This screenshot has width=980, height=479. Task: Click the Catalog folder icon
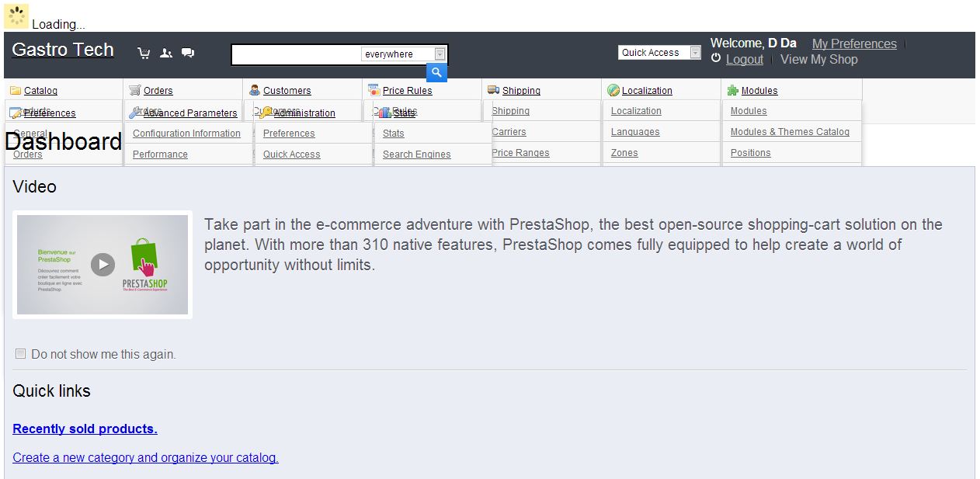coord(16,91)
